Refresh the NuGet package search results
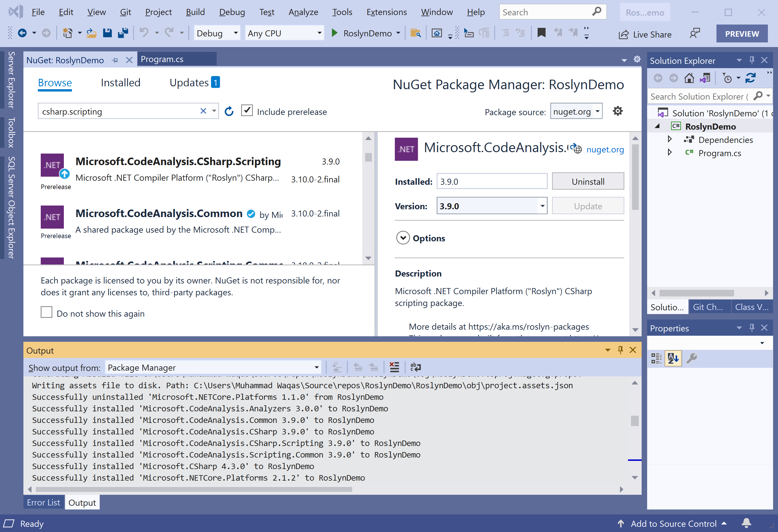 229,111
